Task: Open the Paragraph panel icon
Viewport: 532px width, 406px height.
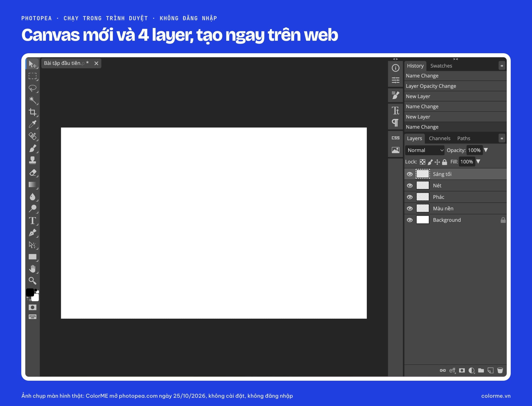Action: [396, 123]
